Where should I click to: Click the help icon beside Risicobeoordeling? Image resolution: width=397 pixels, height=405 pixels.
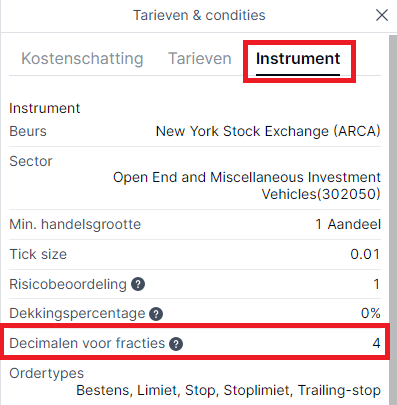click(x=138, y=284)
